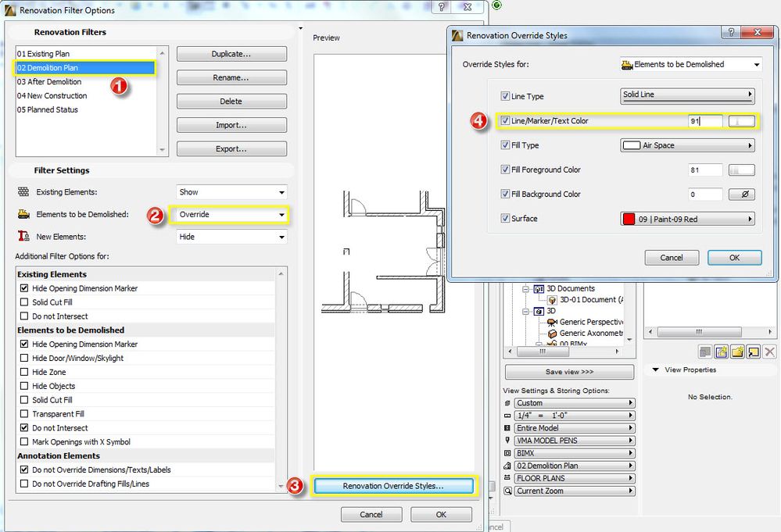Select 3D-01 Document tree item
The width and height of the screenshot is (781, 532).
[x=586, y=300]
